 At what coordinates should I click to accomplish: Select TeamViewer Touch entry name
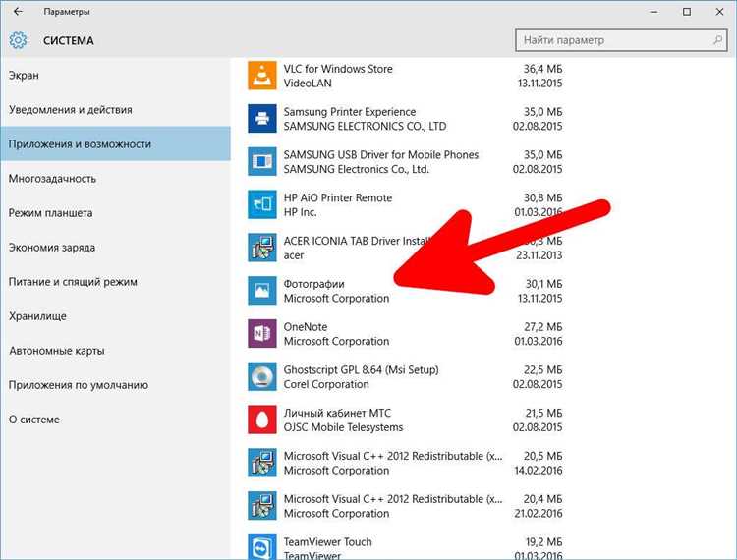(327, 541)
